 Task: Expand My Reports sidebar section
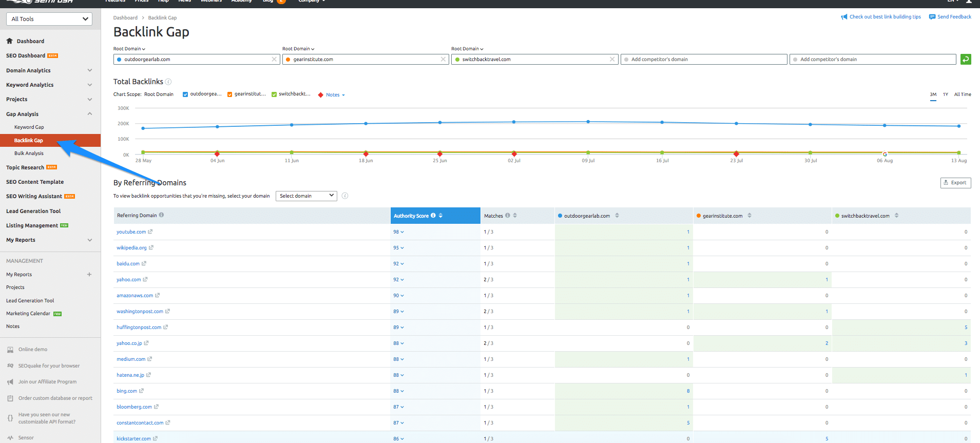[90, 240]
